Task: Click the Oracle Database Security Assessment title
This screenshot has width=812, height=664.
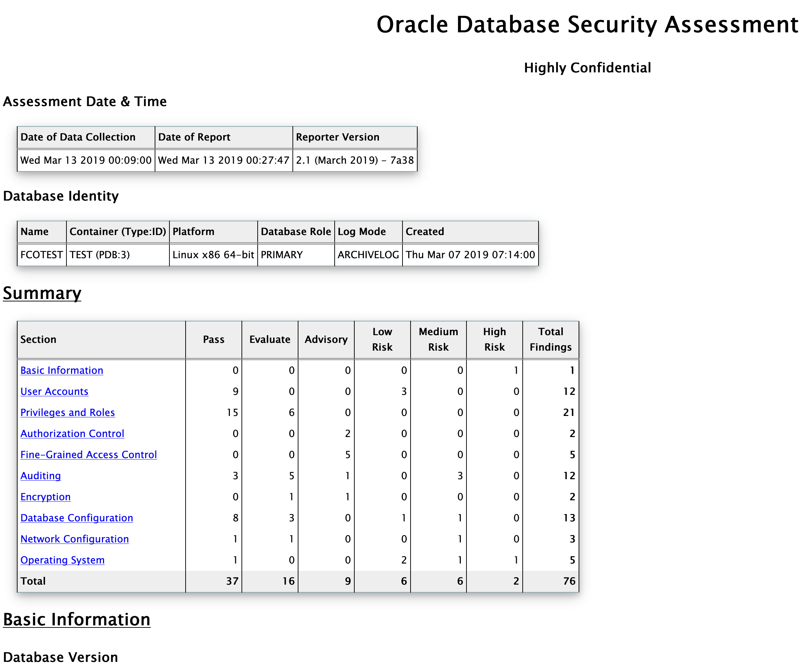Action: pos(587,25)
